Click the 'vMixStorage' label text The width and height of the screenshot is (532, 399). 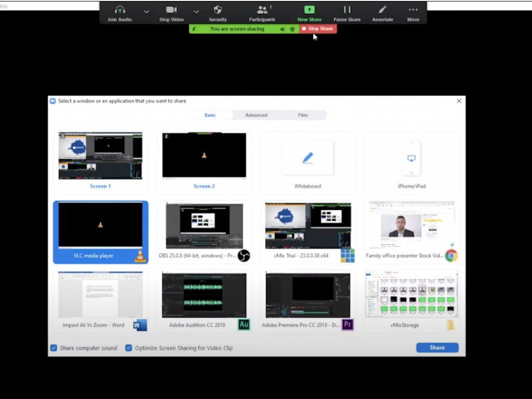tap(405, 325)
